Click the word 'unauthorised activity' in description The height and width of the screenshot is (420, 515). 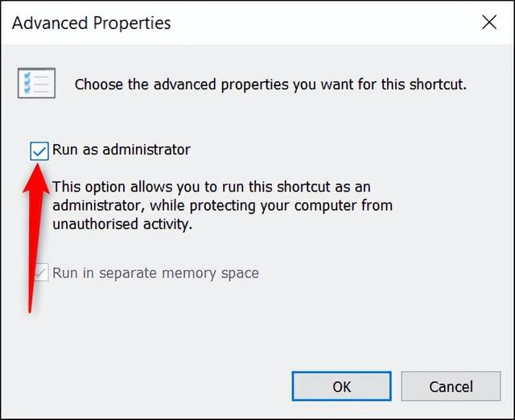[122, 224]
